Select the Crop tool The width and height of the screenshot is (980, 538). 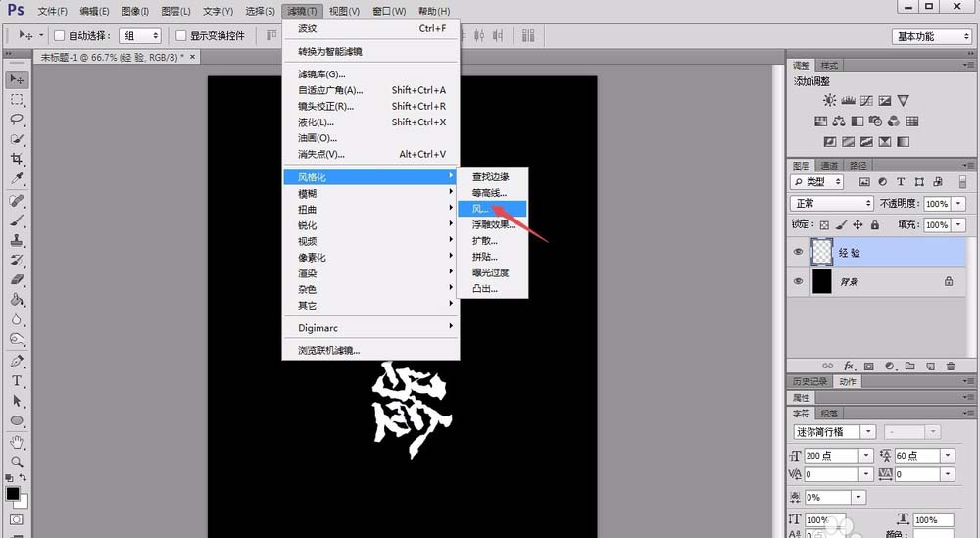(x=17, y=159)
